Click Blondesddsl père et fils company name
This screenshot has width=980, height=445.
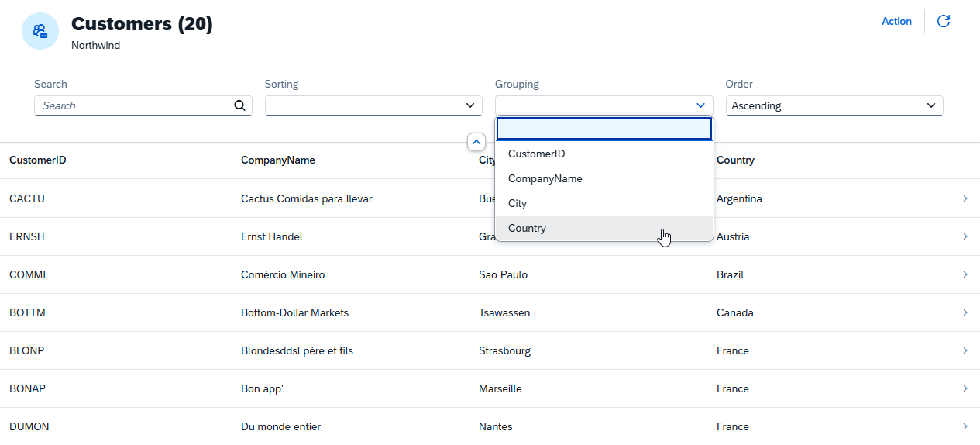[297, 350]
